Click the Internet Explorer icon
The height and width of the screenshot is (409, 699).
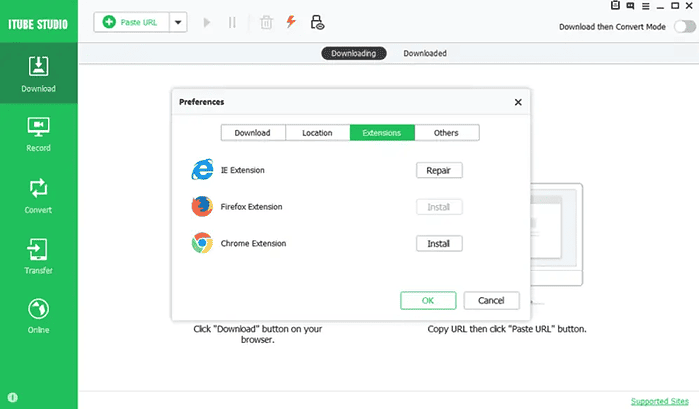tap(202, 169)
